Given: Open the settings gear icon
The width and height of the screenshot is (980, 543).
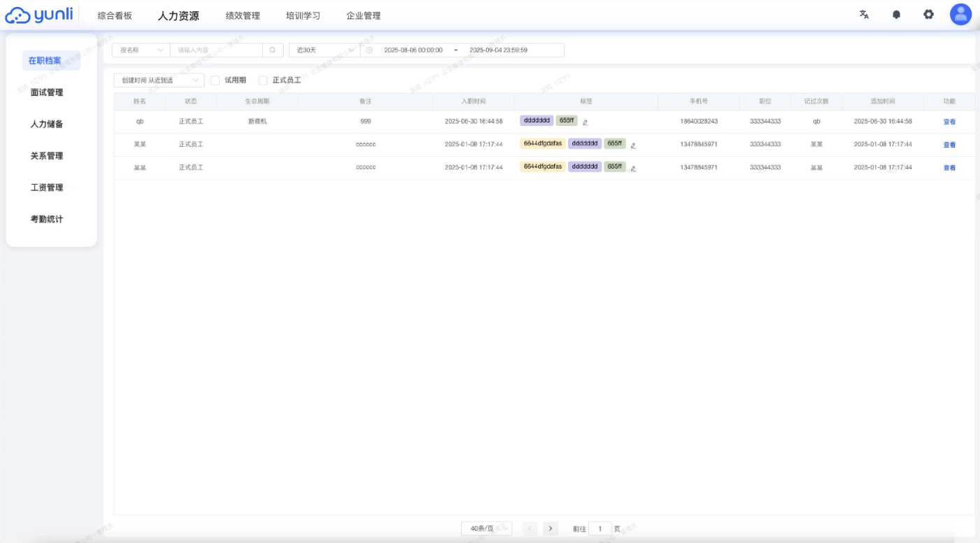Looking at the screenshot, I should click(x=928, y=14).
